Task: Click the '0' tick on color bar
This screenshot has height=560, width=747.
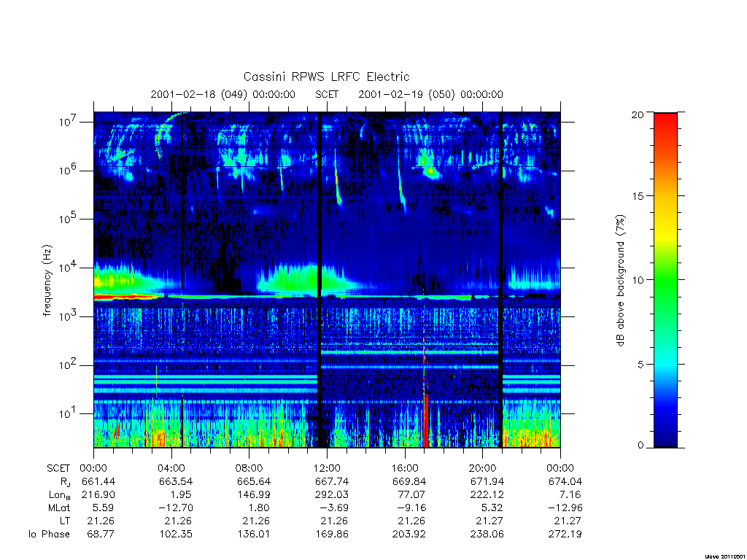Action: (640, 446)
